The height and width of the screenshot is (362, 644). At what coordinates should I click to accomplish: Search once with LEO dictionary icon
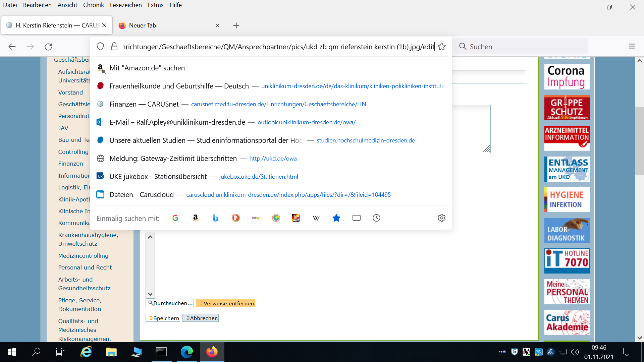tap(296, 218)
